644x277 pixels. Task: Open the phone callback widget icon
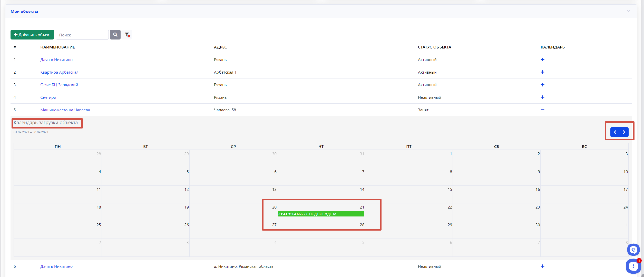click(x=633, y=250)
